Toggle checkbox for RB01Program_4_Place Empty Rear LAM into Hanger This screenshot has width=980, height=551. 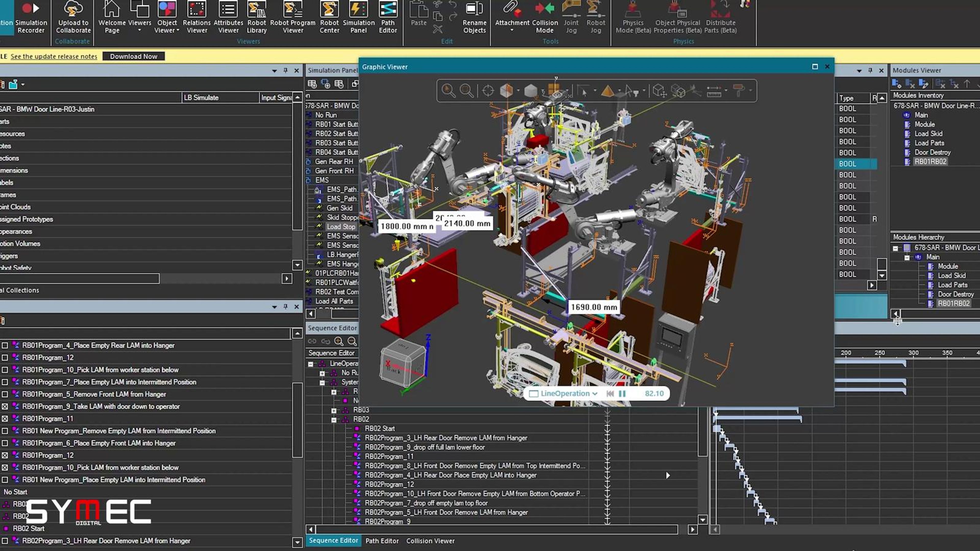click(x=5, y=345)
